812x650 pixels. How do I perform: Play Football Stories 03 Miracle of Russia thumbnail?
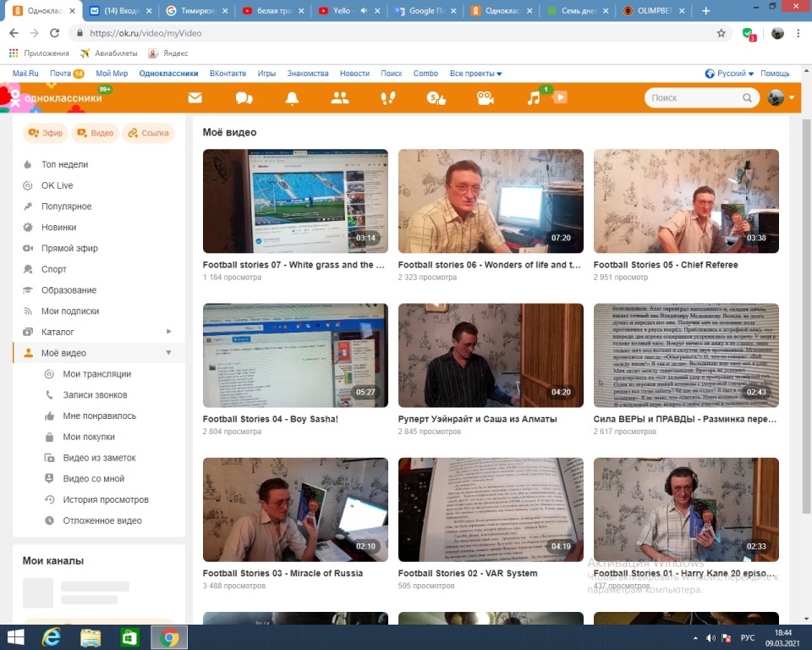[x=295, y=510]
